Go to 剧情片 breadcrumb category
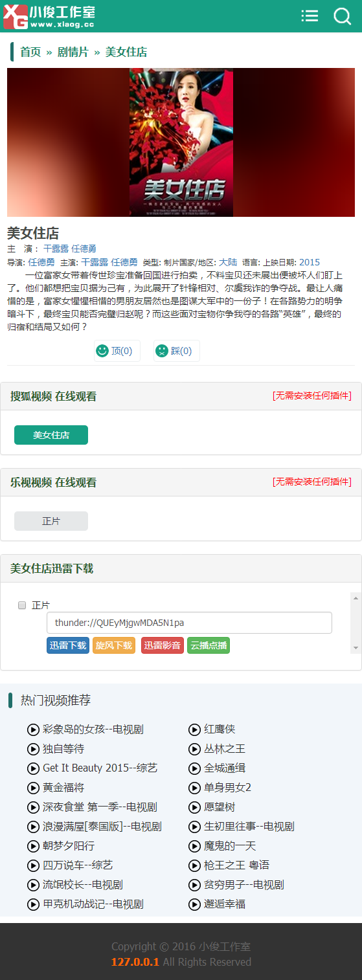362x980 pixels. point(73,52)
